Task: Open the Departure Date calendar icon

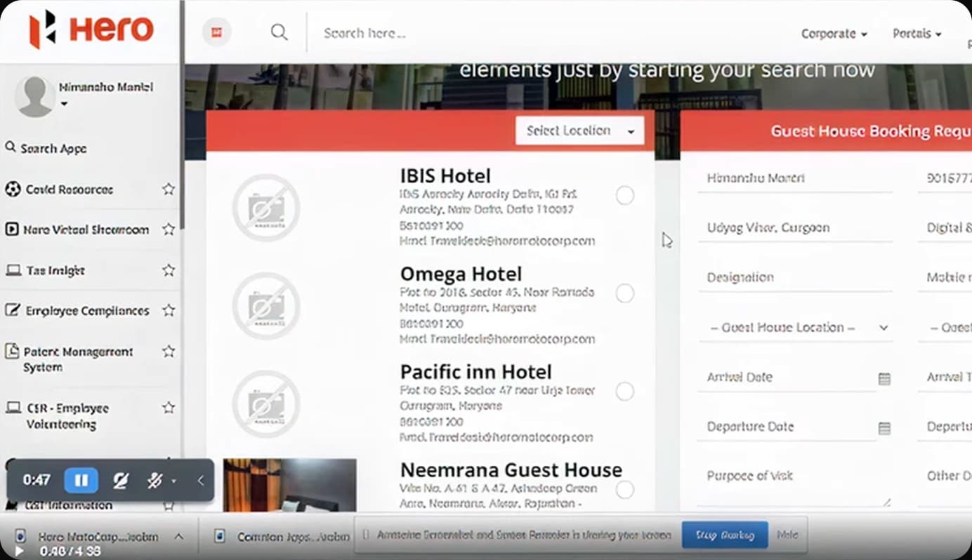Action: 884,428
